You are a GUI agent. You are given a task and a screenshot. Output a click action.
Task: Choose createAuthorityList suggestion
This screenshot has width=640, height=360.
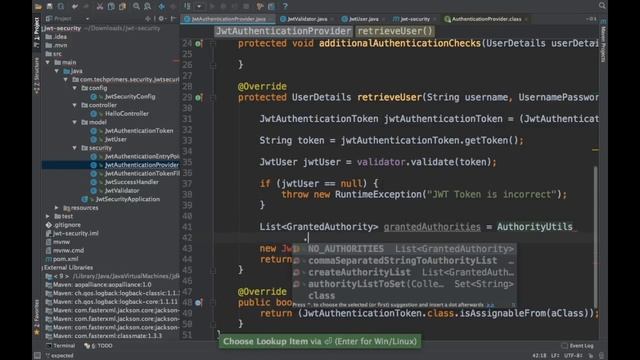[404, 272]
